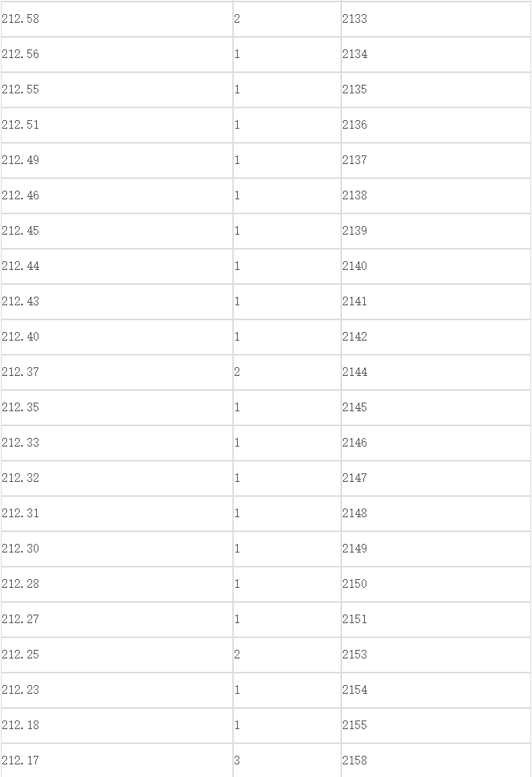
Task: Select the rank cell 2133
Action: point(435,19)
